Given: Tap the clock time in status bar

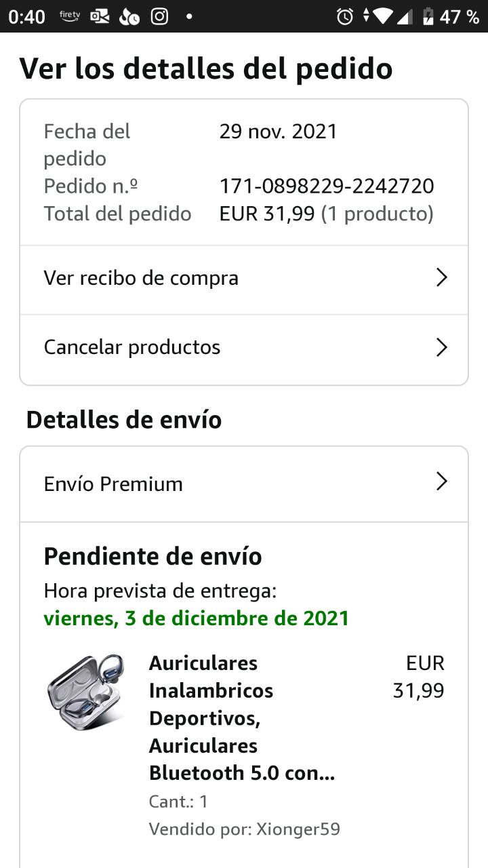Looking at the screenshot, I should [27, 17].
